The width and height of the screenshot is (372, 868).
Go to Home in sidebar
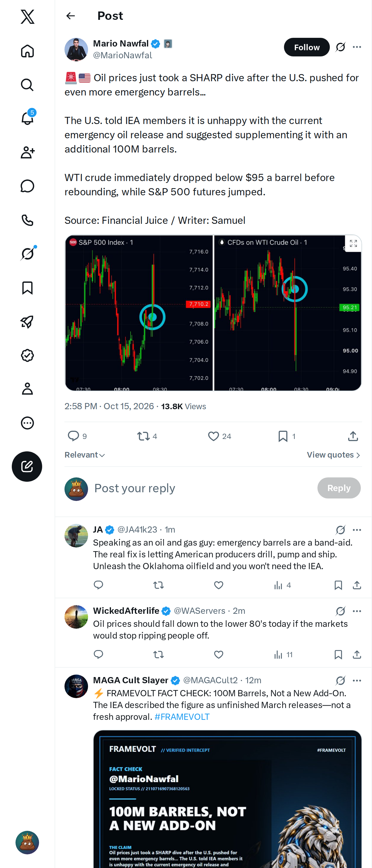(x=27, y=51)
